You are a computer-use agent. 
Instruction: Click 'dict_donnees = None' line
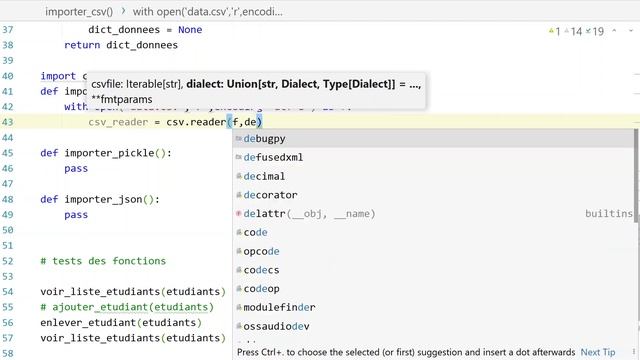pyautogui.click(x=145, y=30)
